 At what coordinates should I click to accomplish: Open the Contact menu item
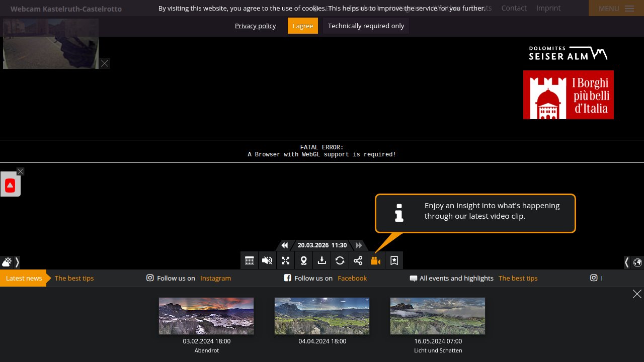[514, 8]
